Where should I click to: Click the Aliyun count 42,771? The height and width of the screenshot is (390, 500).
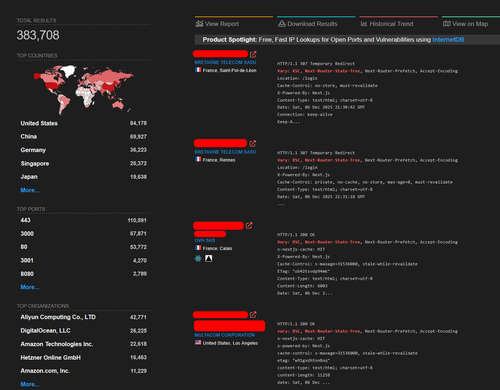pos(138,317)
